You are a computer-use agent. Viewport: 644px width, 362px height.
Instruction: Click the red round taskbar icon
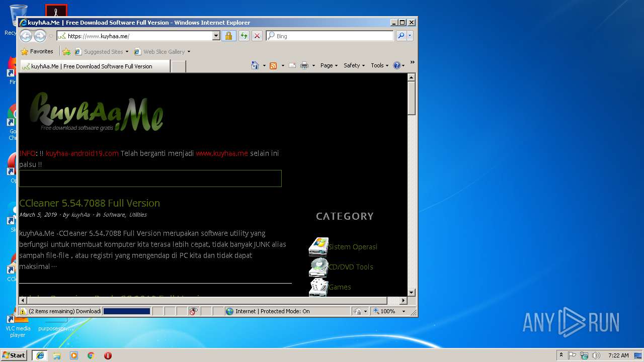coord(108,355)
